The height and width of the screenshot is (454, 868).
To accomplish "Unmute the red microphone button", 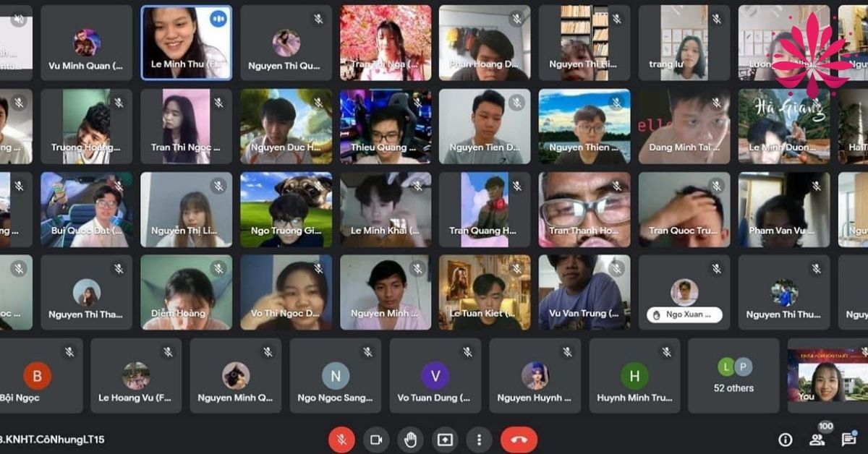I will (x=341, y=440).
